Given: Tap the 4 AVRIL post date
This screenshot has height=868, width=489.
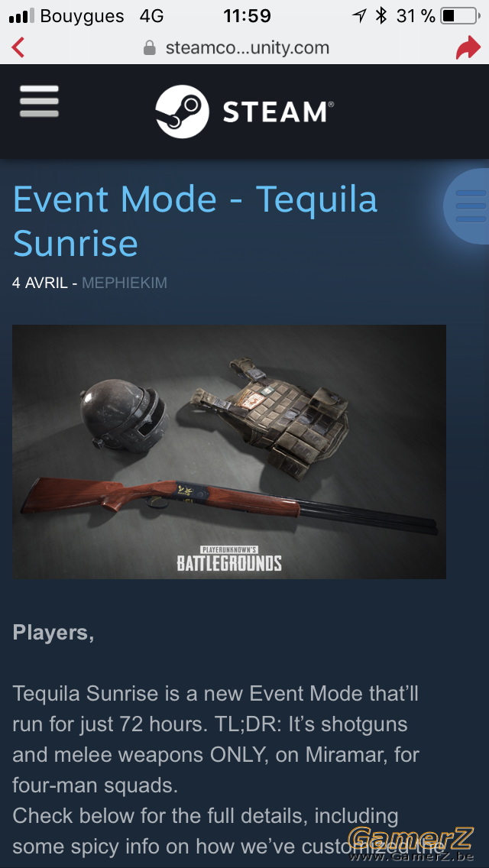Looking at the screenshot, I should tap(40, 283).
